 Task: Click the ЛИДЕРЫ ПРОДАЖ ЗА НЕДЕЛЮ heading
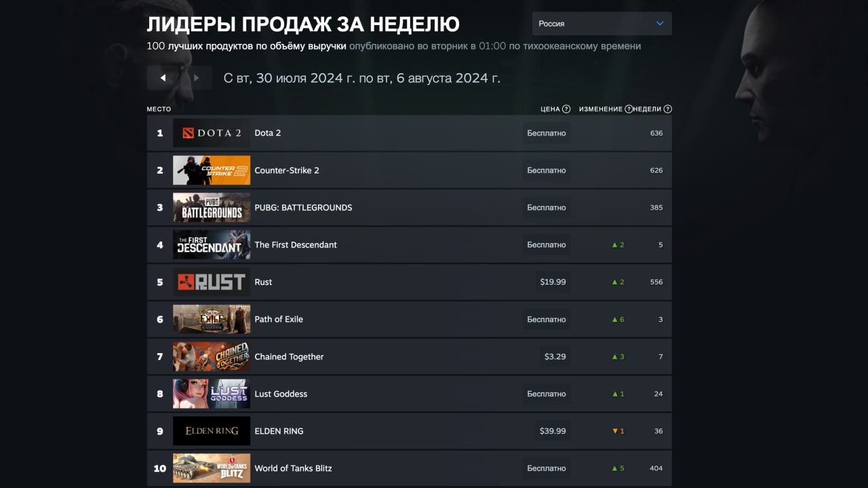303,24
